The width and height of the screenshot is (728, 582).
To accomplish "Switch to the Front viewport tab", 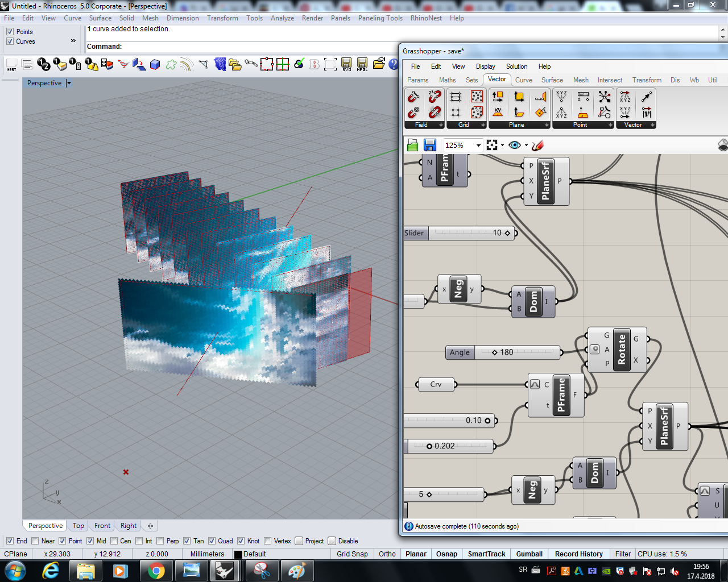I will [x=102, y=526].
